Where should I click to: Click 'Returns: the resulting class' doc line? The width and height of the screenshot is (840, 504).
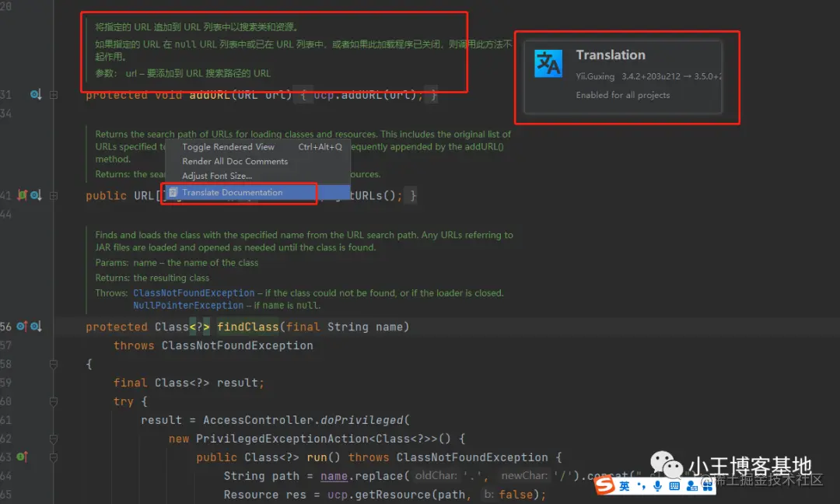click(152, 278)
